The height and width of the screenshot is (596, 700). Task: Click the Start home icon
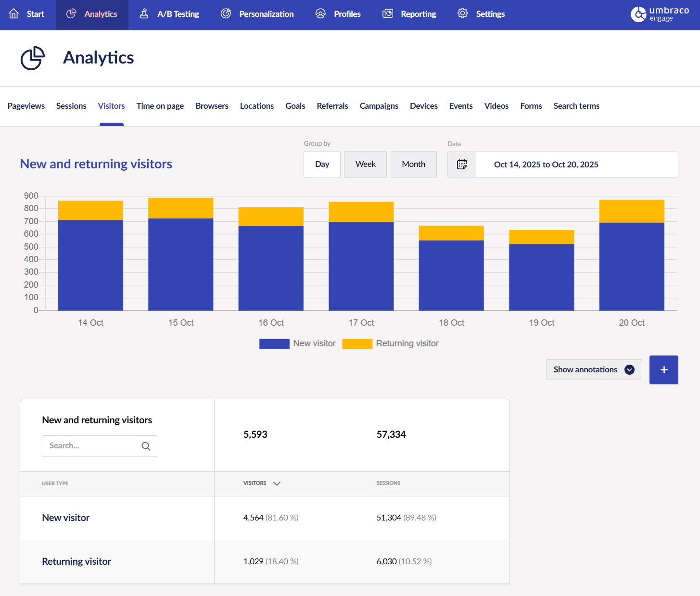pyautogui.click(x=13, y=14)
